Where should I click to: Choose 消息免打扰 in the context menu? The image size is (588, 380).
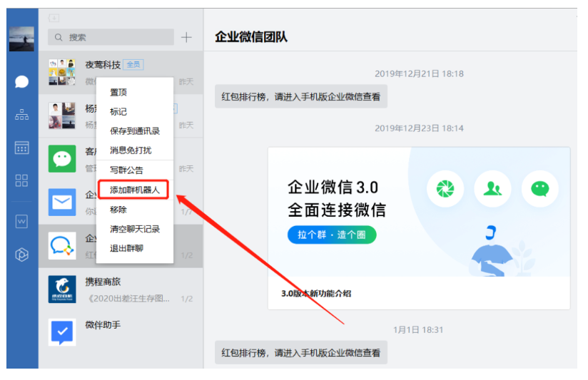tap(131, 150)
